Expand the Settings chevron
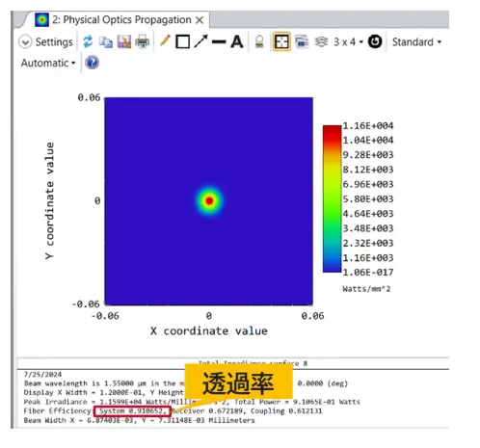The height and width of the screenshot is (448, 480). point(25,42)
